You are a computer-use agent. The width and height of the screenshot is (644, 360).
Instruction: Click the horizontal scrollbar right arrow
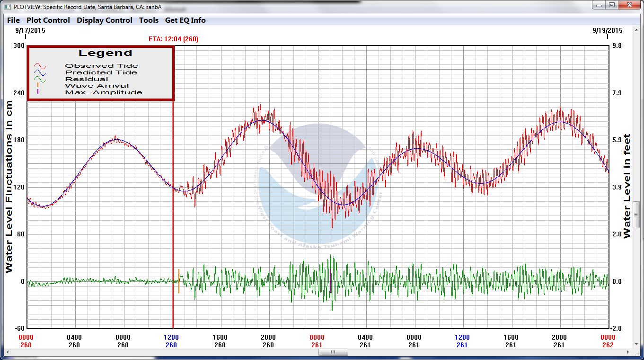(629, 352)
